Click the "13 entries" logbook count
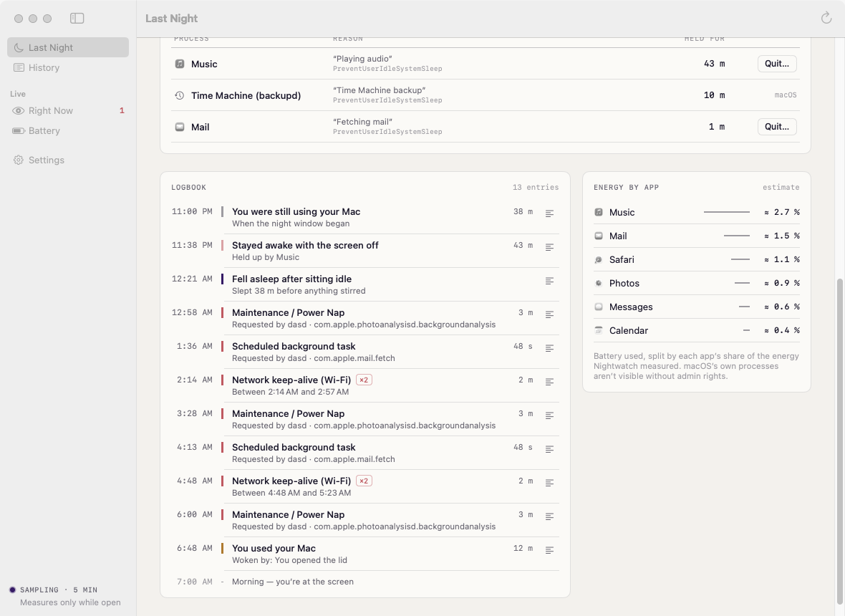845x616 pixels. point(536,188)
